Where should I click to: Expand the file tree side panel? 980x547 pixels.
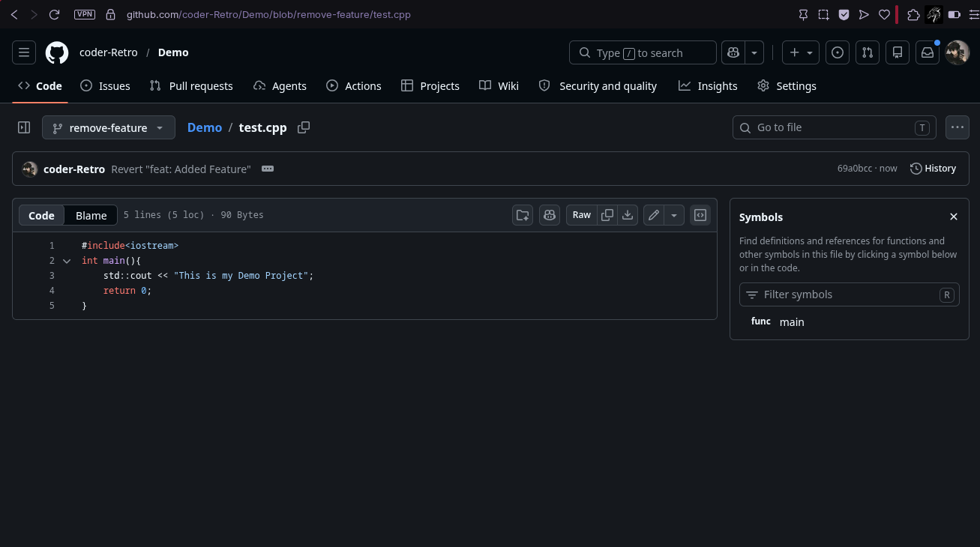point(24,127)
